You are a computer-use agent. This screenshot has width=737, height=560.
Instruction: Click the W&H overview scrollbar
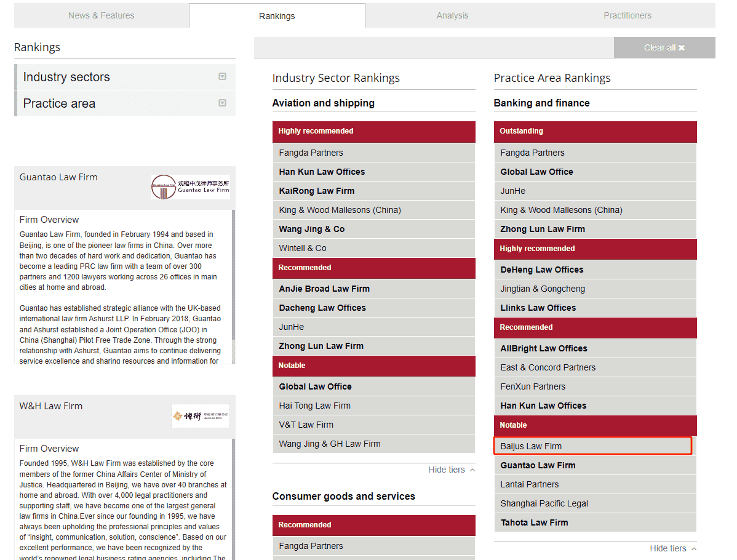tap(234, 499)
